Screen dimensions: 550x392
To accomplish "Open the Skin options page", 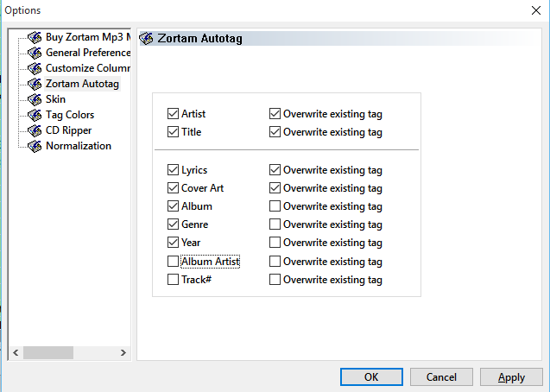I will [x=55, y=99].
